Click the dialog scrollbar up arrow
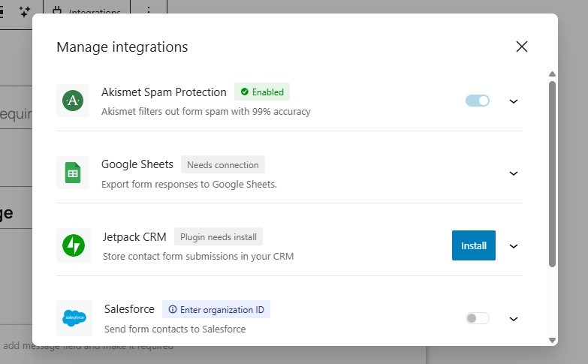 coord(552,74)
